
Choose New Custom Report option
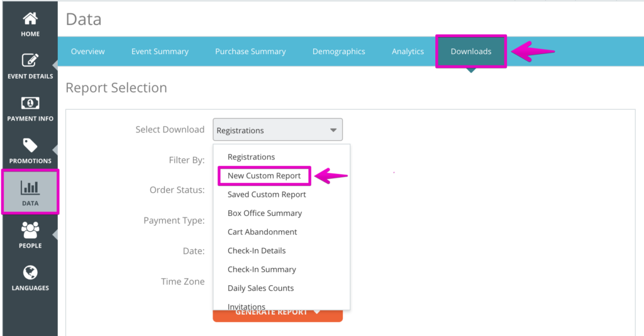(x=264, y=176)
